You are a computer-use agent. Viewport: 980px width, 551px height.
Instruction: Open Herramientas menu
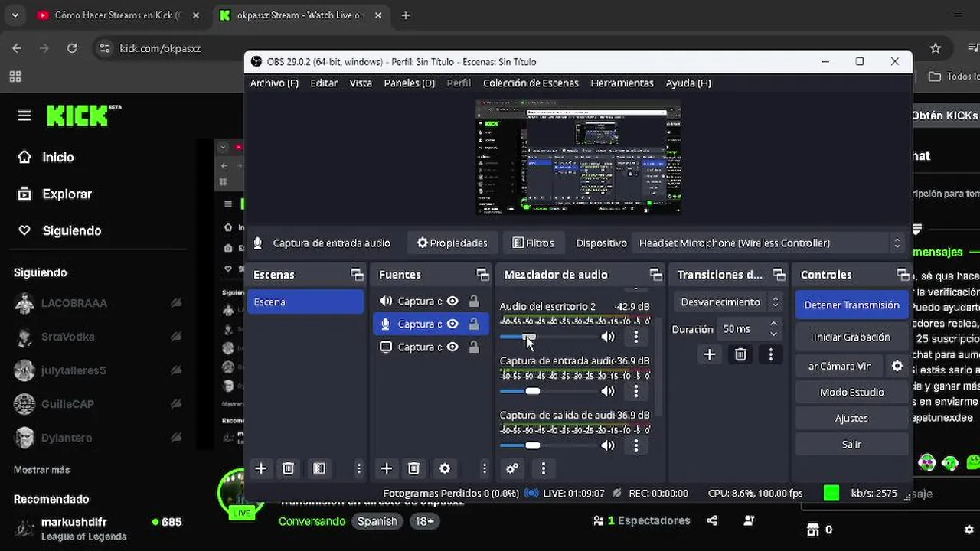click(x=622, y=83)
